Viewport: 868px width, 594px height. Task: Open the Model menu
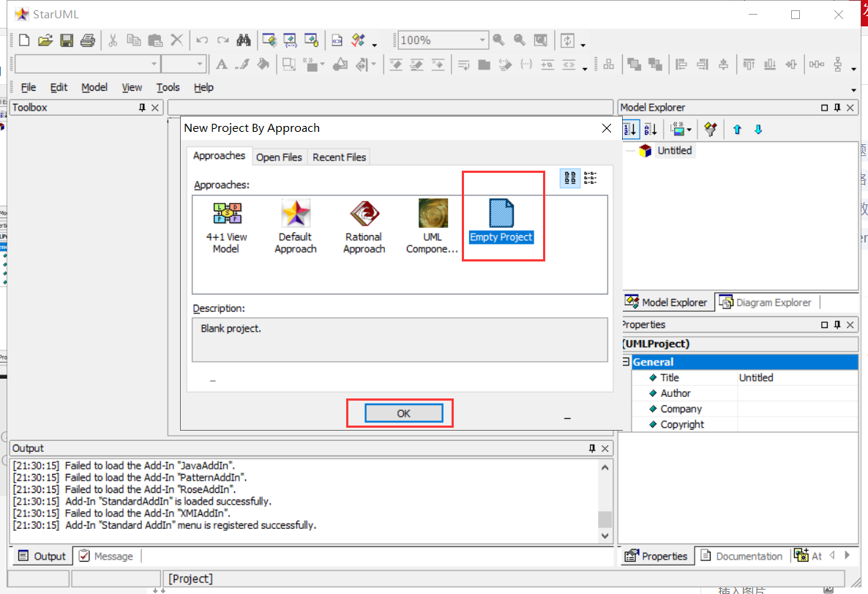[x=94, y=88]
